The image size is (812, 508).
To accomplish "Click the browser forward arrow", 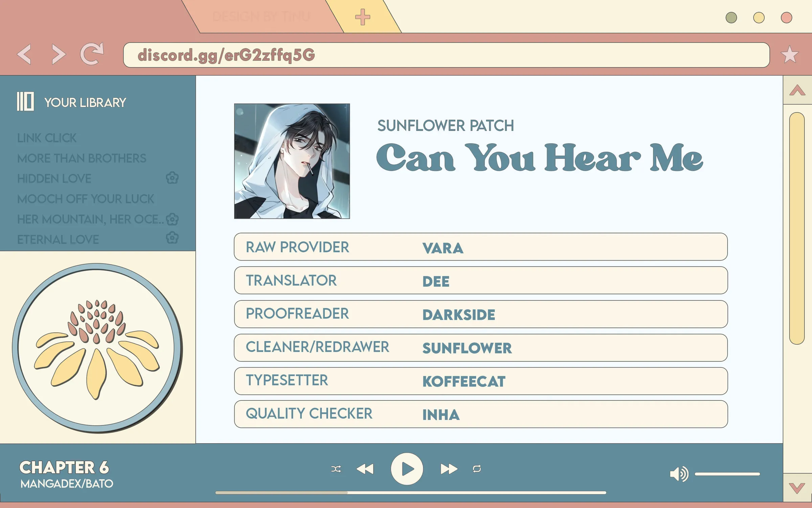I will (x=58, y=54).
